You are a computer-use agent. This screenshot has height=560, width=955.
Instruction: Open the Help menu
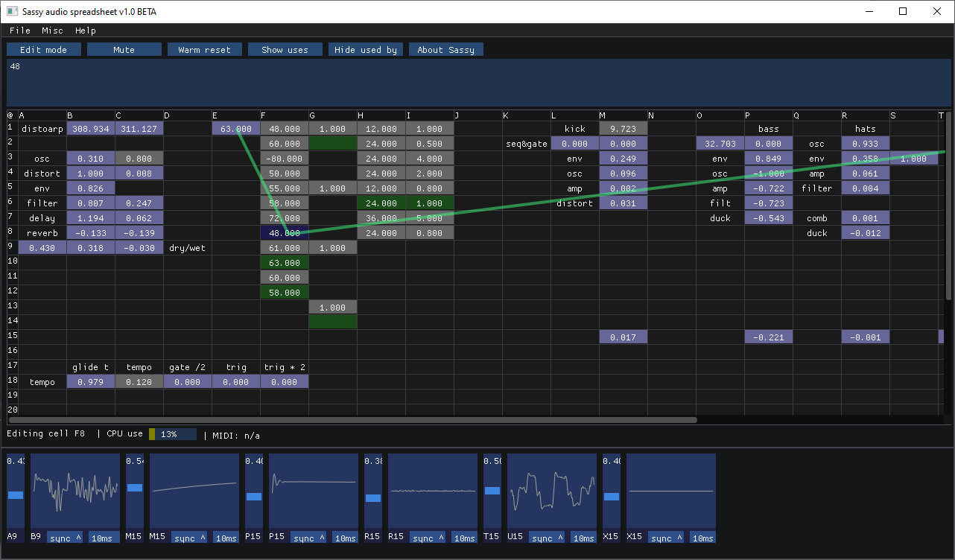point(85,31)
